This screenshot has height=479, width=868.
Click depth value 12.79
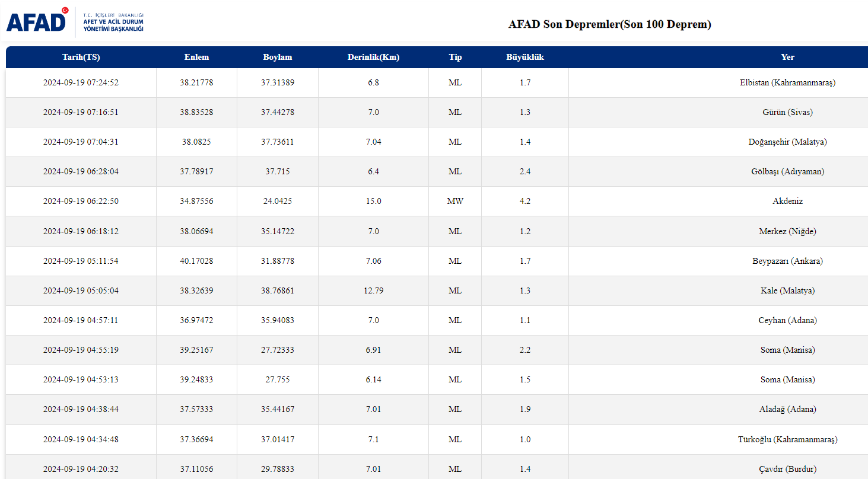(373, 291)
